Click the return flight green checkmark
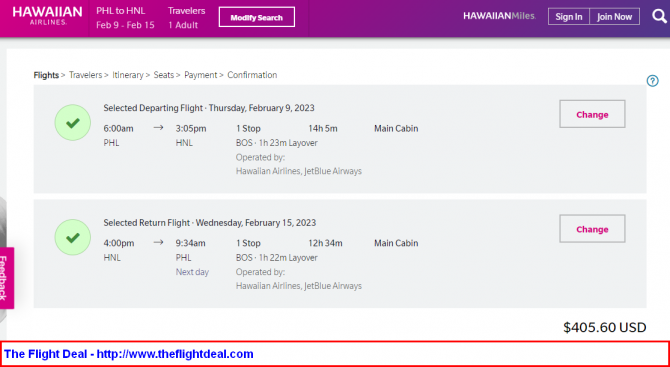 point(73,237)
